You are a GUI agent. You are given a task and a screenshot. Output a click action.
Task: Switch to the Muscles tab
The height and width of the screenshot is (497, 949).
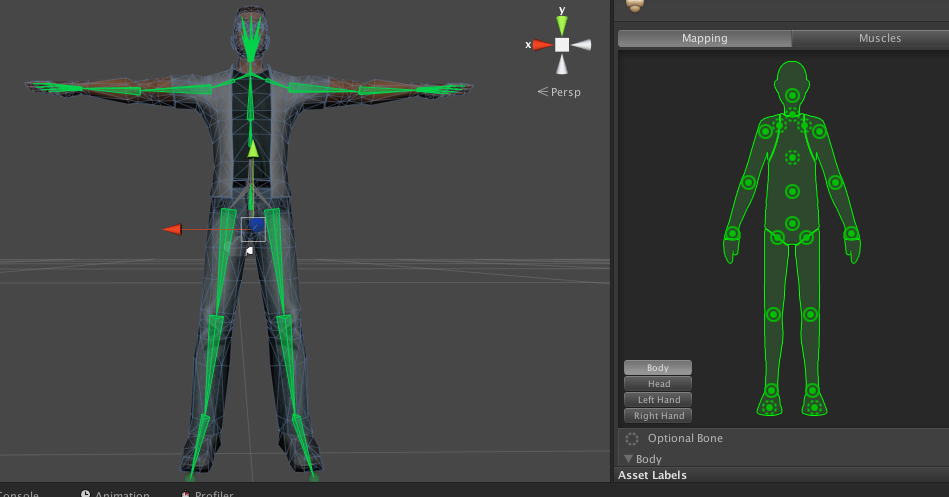(x=879, y=38)
